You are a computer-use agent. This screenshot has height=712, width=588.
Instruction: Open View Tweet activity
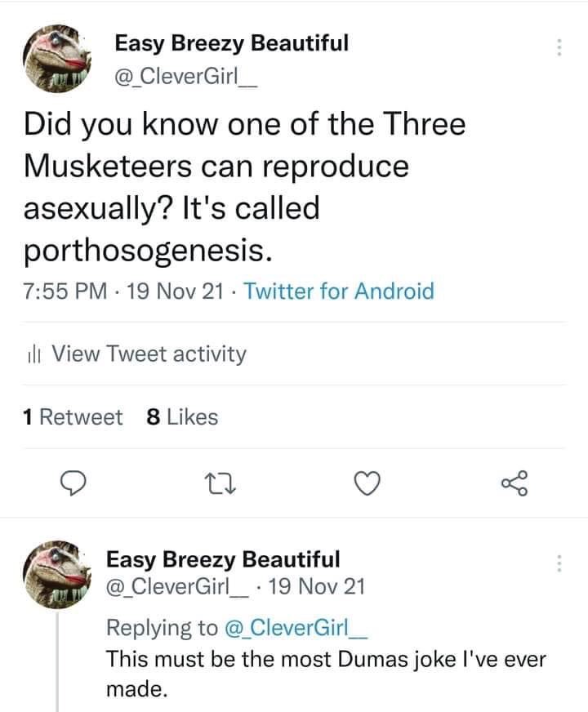pos(148,354)
